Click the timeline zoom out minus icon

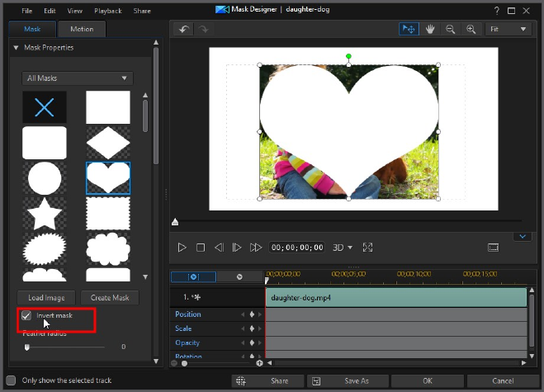click(x=174, y=363)
